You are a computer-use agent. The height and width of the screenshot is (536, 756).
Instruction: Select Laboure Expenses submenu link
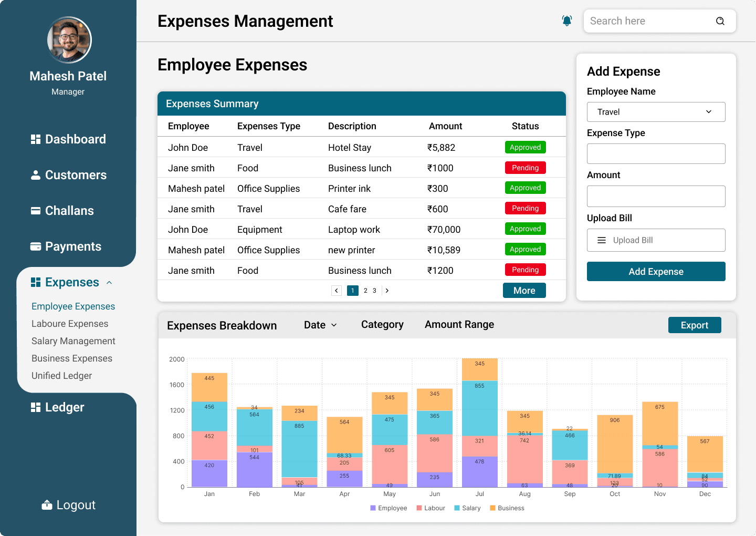point(70,324)
